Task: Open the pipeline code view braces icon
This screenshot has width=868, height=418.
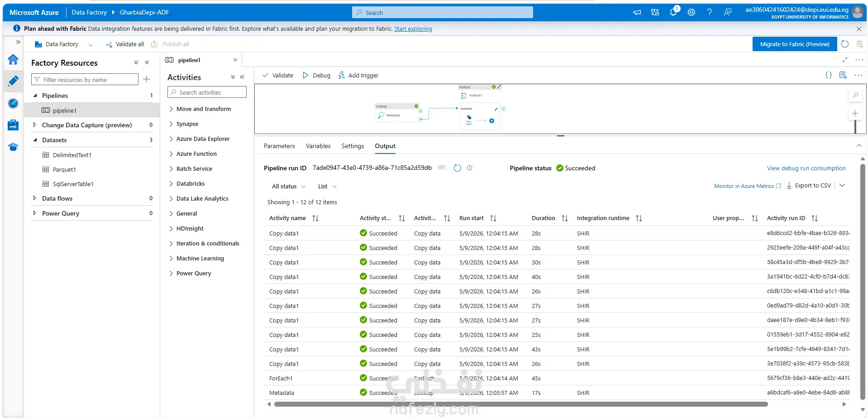Action: pyautogui.click(x=828, y=75)
